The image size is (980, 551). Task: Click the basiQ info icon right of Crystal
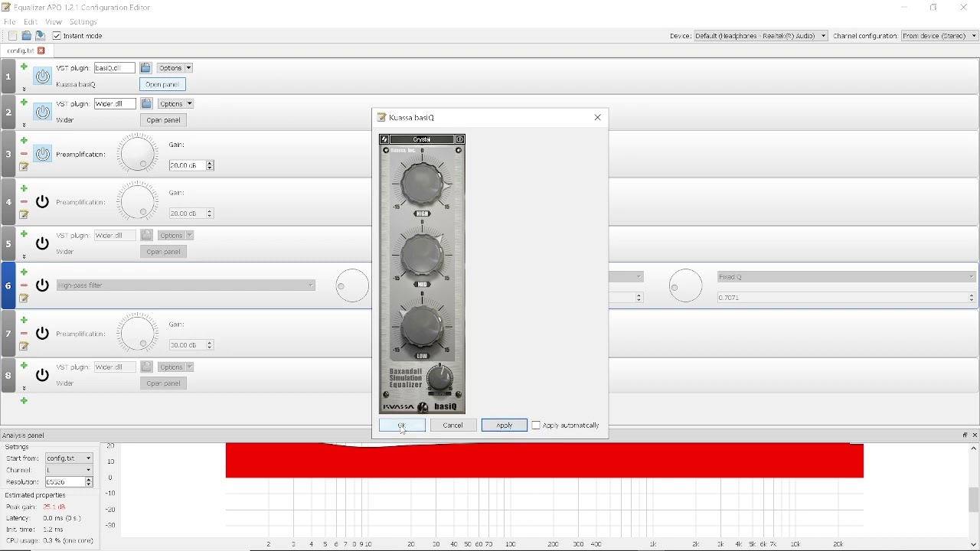pos(461,139)
